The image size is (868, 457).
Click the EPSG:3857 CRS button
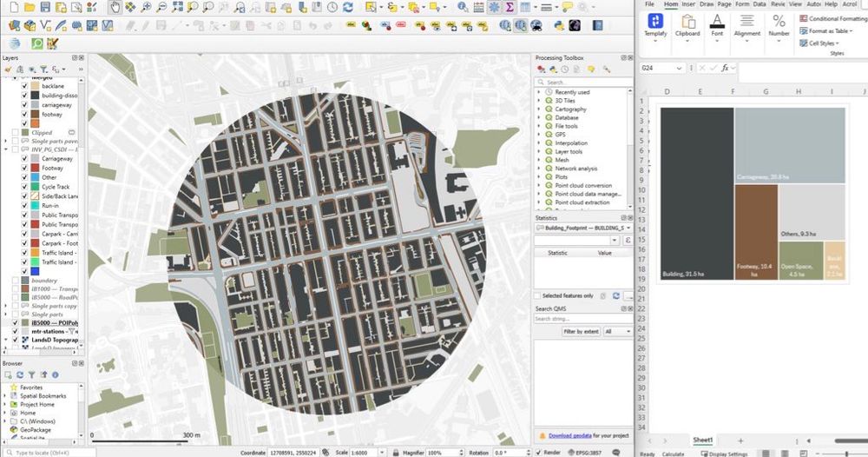tap(586, 453)
